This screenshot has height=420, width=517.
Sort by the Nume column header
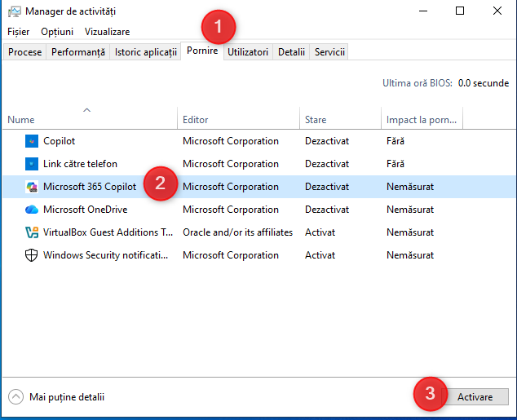(x=90, y=120)
